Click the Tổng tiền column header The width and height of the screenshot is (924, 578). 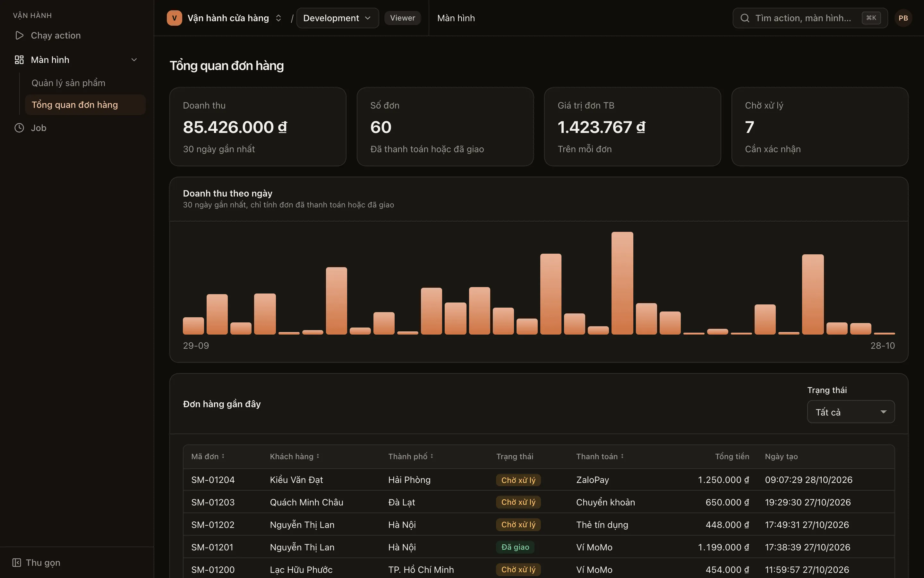732,456
